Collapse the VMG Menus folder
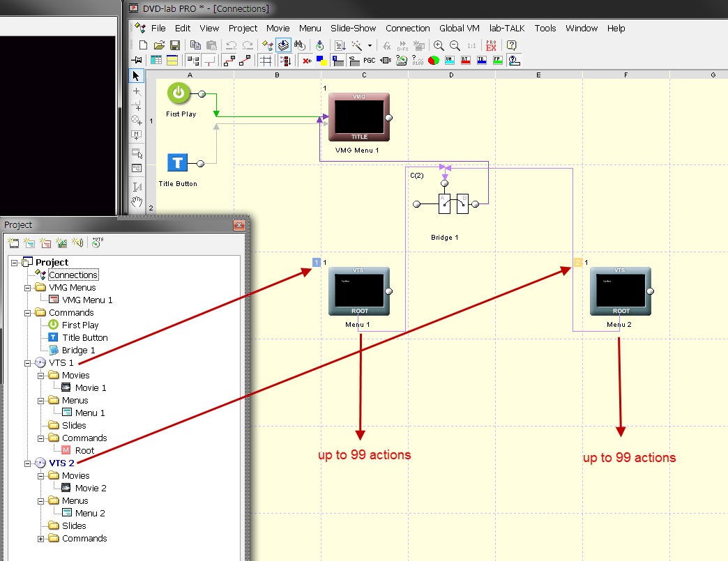Image resolution: width=728 pixels, height=561 pixels. [x=28, y=288]
